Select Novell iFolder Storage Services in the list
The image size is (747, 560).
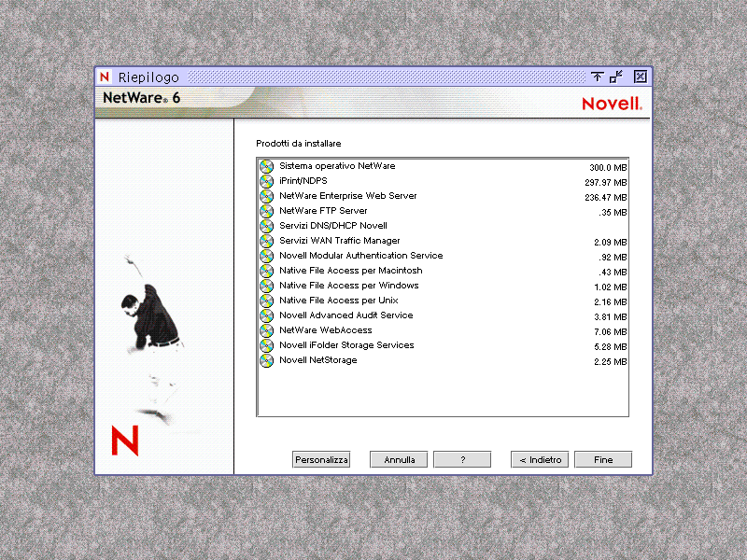tap(346, 344)
